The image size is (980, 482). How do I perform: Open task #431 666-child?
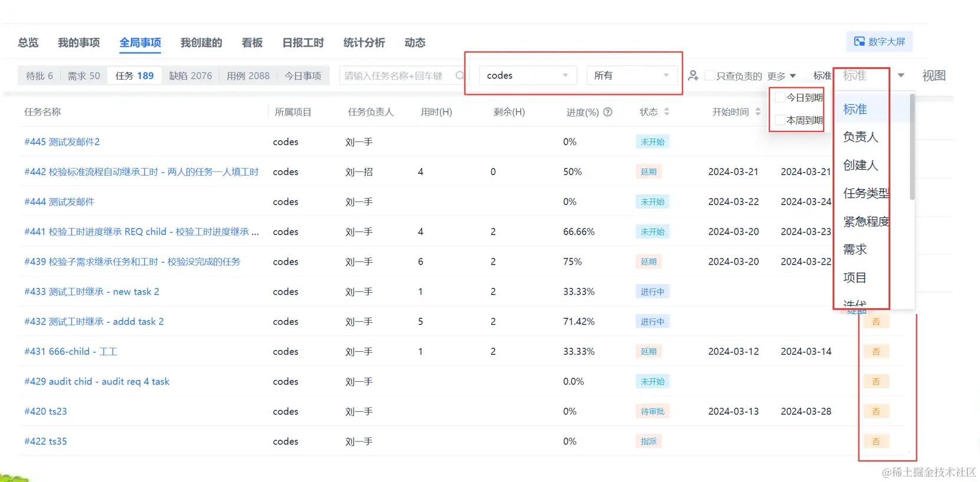click(71, 352)
